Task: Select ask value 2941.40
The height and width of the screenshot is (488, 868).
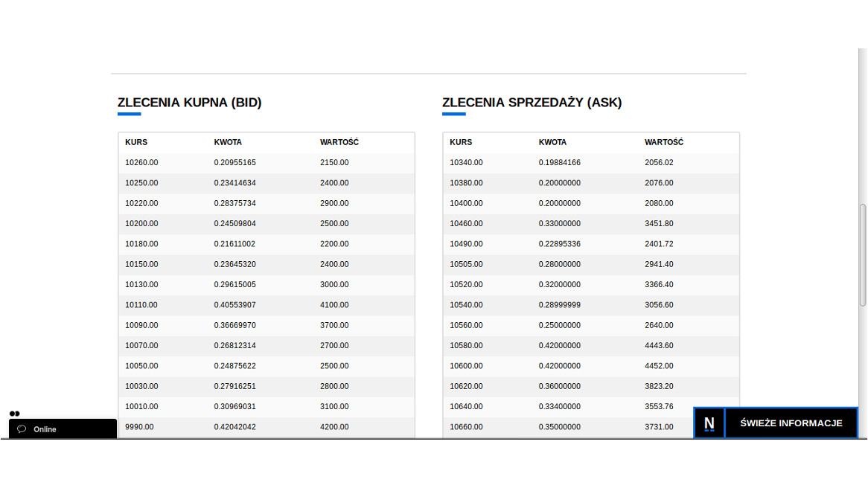Action: [x=660, y=265]
